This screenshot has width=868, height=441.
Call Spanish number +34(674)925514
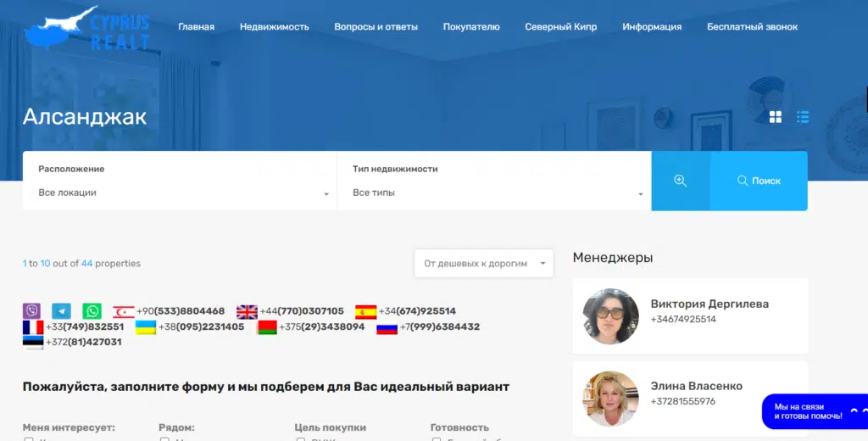(x=417, y=311)
